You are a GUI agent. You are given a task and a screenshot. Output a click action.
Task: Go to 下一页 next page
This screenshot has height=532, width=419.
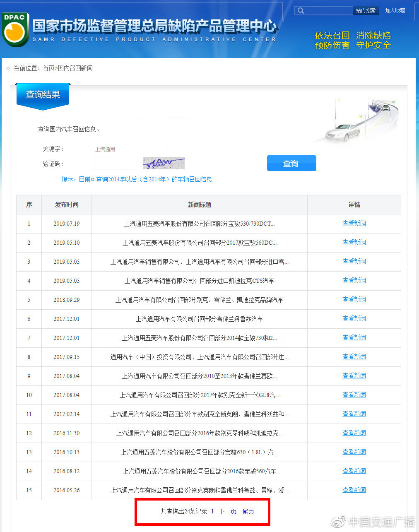[228, 511]
